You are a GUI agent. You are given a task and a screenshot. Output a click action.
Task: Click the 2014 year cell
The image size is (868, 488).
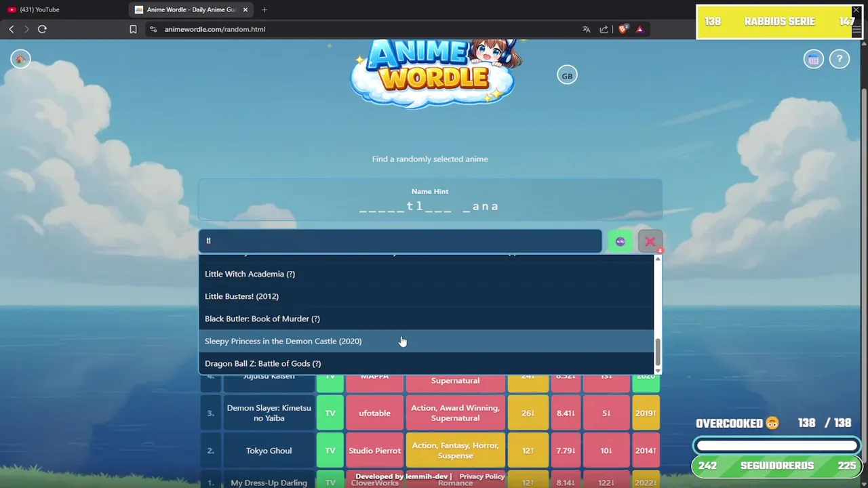tap(646, 451)
